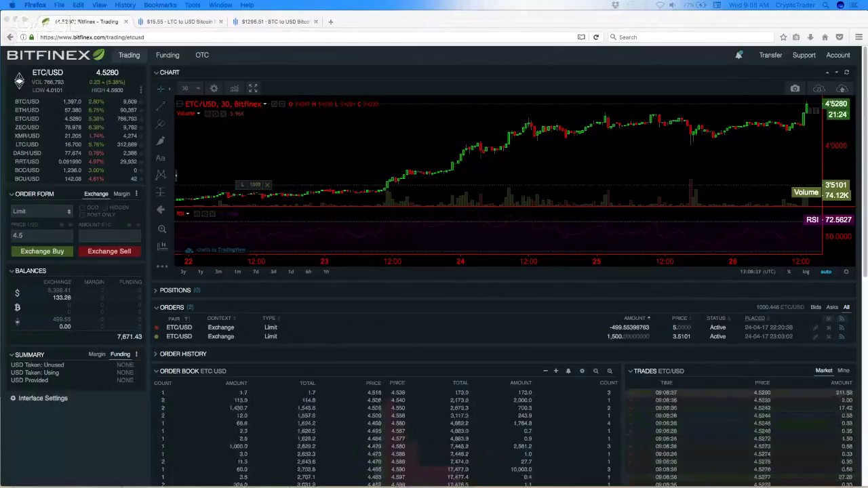Select the 7d chart range

(x=255, y=272)
